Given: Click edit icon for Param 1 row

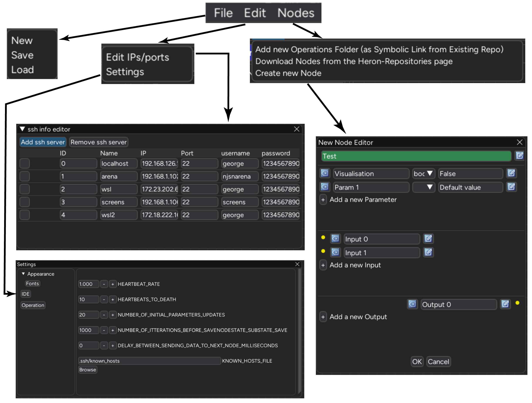Looking at the screenshot, I should pos(511,187).
